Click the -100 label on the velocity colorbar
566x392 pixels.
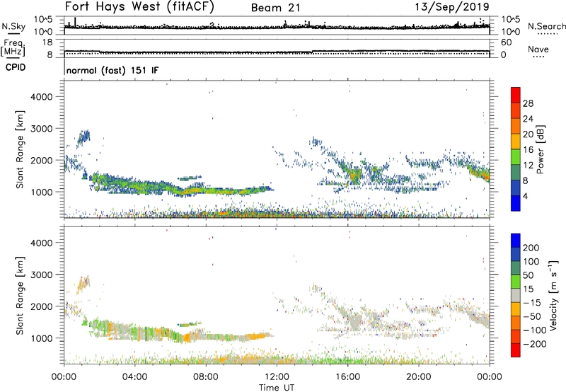534,330
